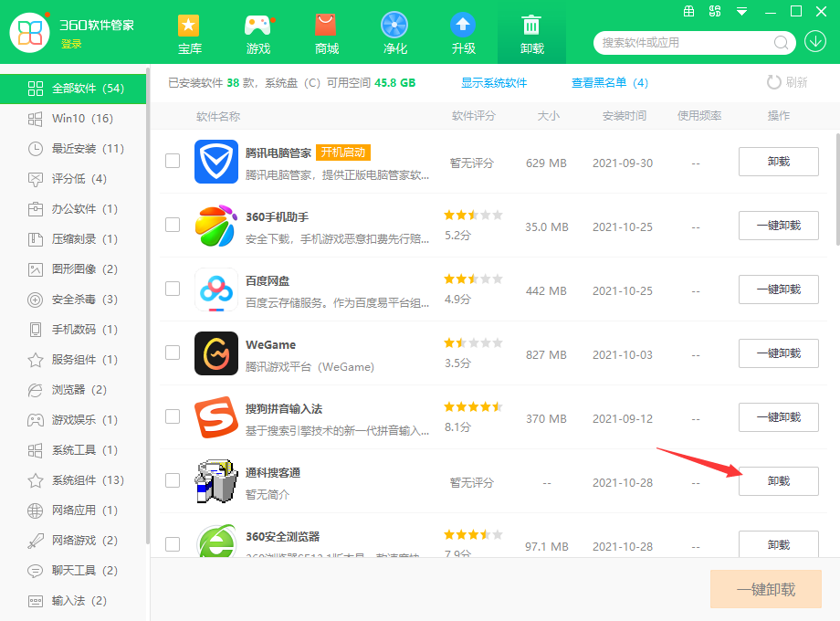Open the 显示系统软件 link
Screen dimensions: 840x621
pyautogui.click(x=494, y=82)
